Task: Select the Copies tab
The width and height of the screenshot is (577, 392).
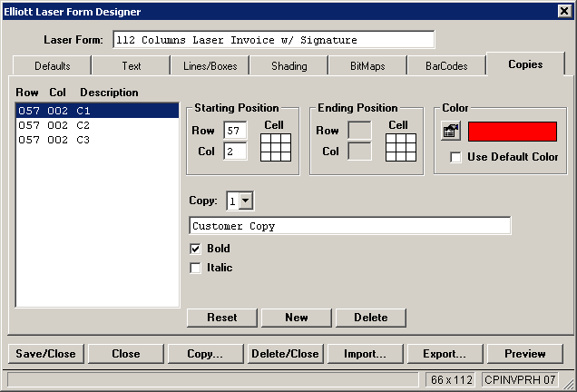Action: click(525, 64)
